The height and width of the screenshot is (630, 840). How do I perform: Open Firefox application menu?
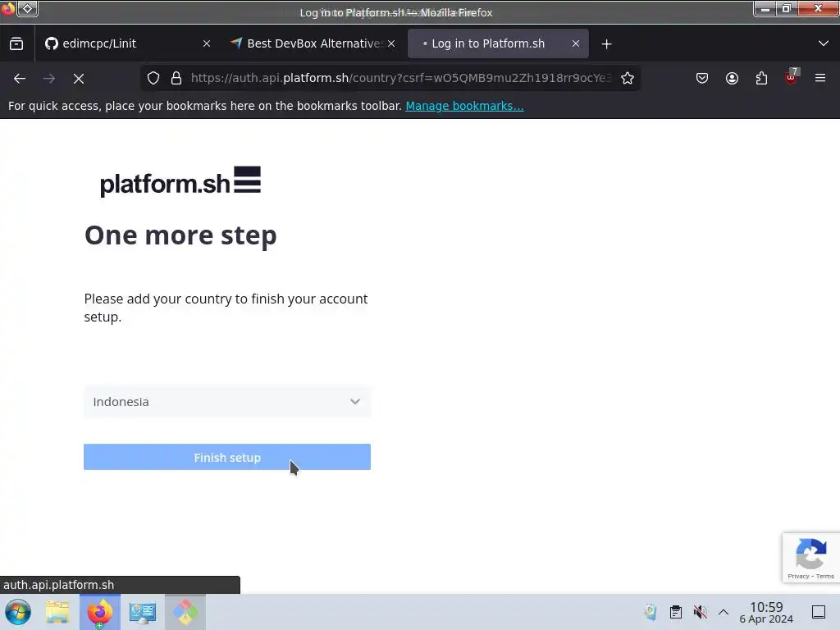click(x=820, y=78)
